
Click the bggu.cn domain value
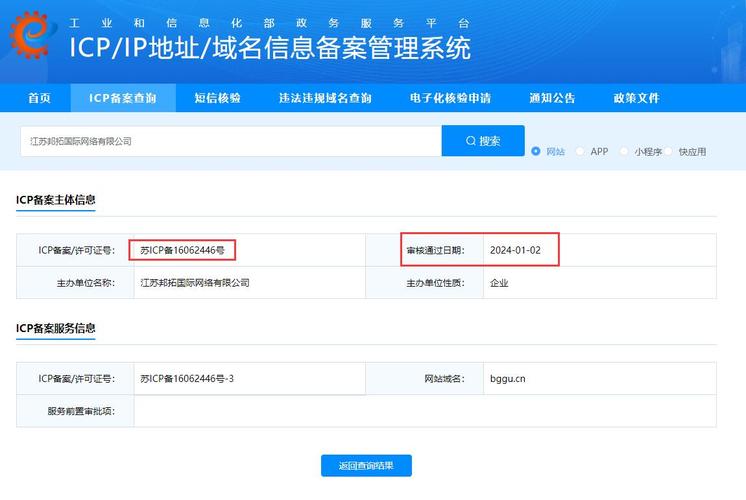[508, 379]
